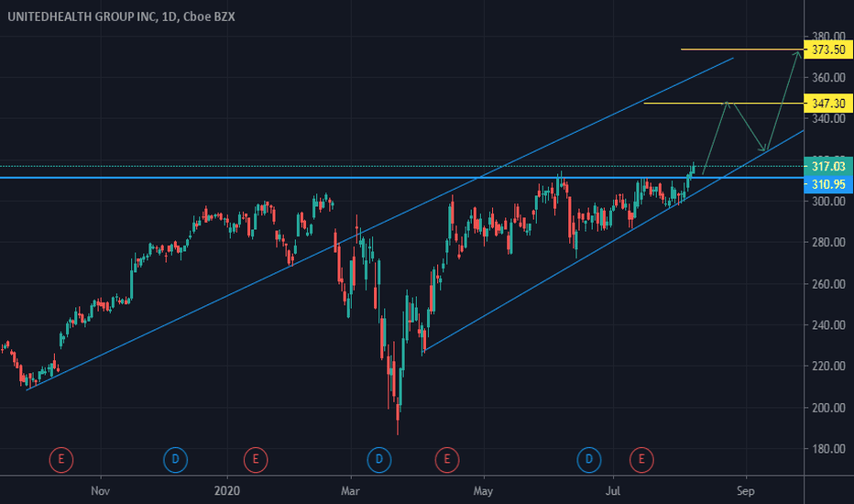Click the Jul label on time axis

pyautogui.click(x=613, y=491)
